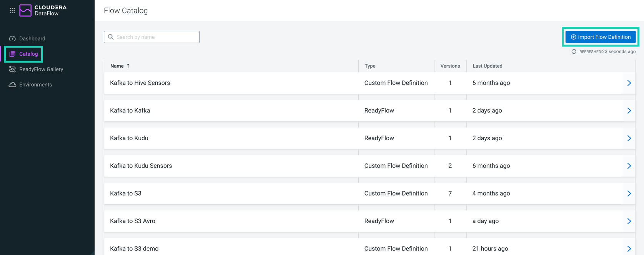Click the Dashboard gauge icon
Image resolution: width=644 pixels, height=255 pixels.
[12, 38]
